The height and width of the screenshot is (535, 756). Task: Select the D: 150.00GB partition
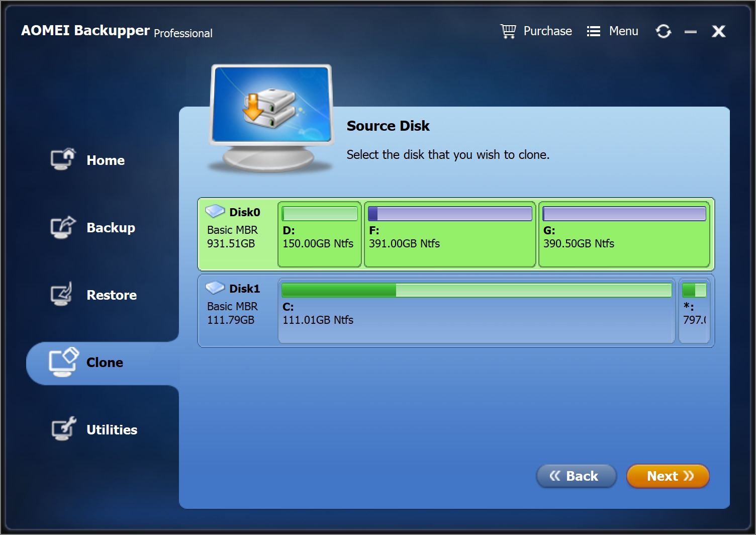320,234
